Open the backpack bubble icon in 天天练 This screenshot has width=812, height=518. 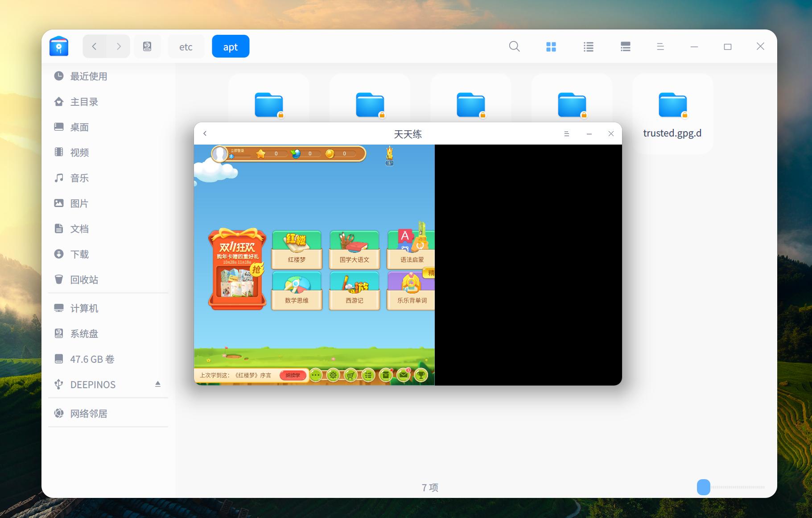(386, 375)
